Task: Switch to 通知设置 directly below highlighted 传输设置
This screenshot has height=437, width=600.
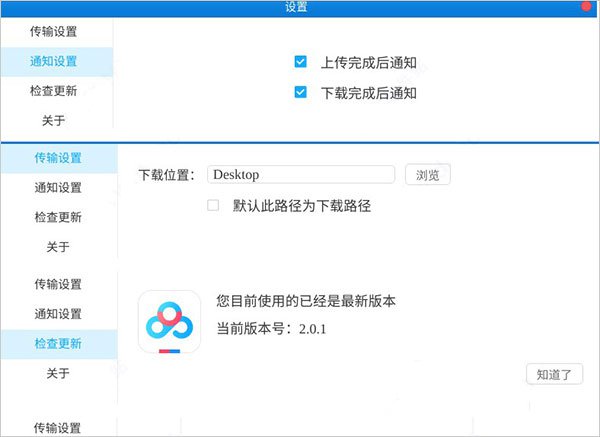Action: click(58, 187)
